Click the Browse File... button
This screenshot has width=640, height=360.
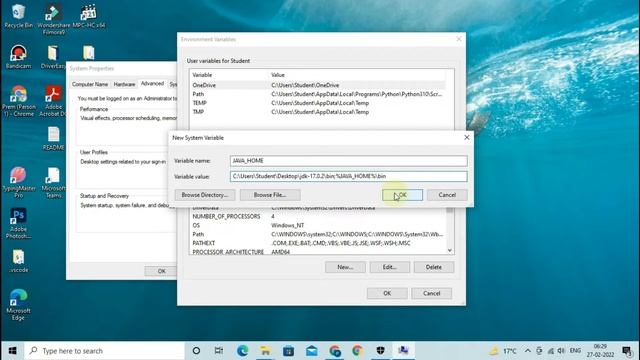270,195
